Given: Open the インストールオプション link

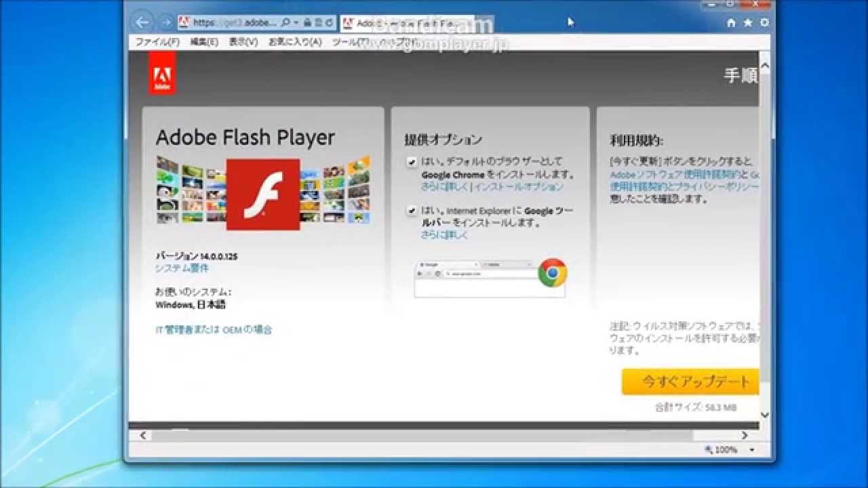Looking at the screenshot, I should tap(519, 186).
